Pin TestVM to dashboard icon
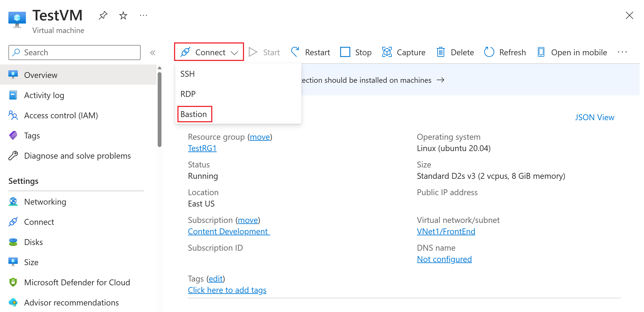The width and height of the screenshot is (644, 312). coord(103,16)
